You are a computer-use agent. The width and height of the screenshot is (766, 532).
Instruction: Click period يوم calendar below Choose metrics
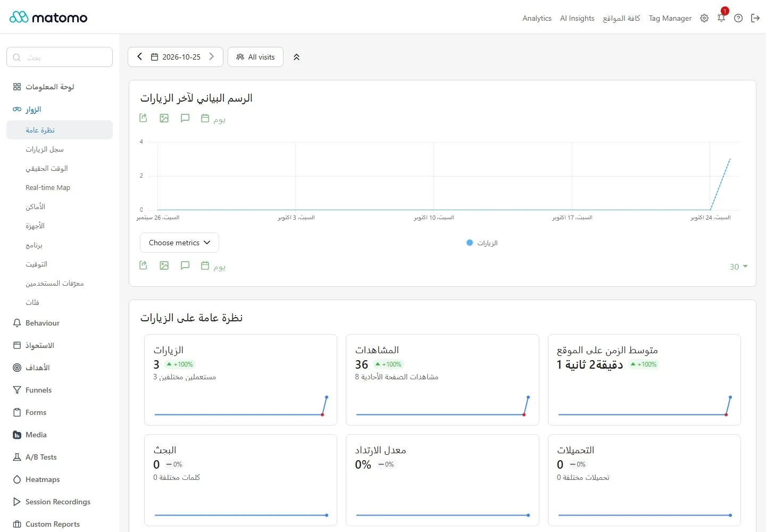pyautogui.click(x=213, y=266)
